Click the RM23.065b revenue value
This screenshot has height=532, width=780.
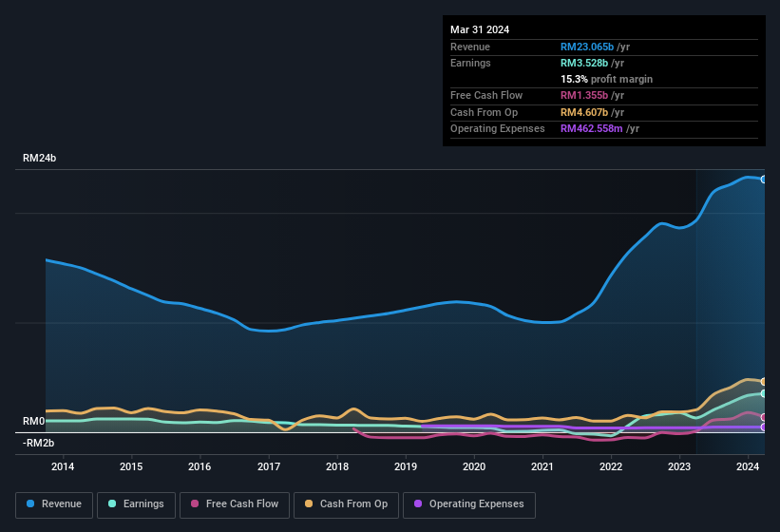[587, 47]
